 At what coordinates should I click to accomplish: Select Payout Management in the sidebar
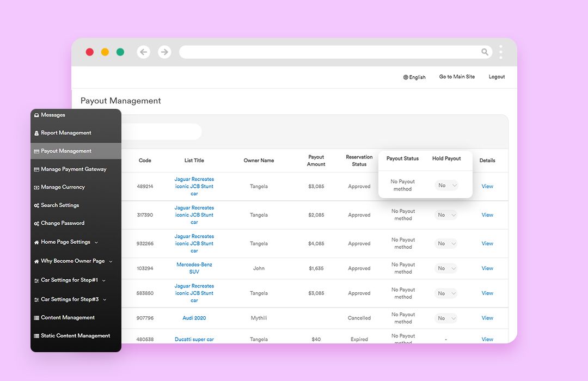pos(76,151)
